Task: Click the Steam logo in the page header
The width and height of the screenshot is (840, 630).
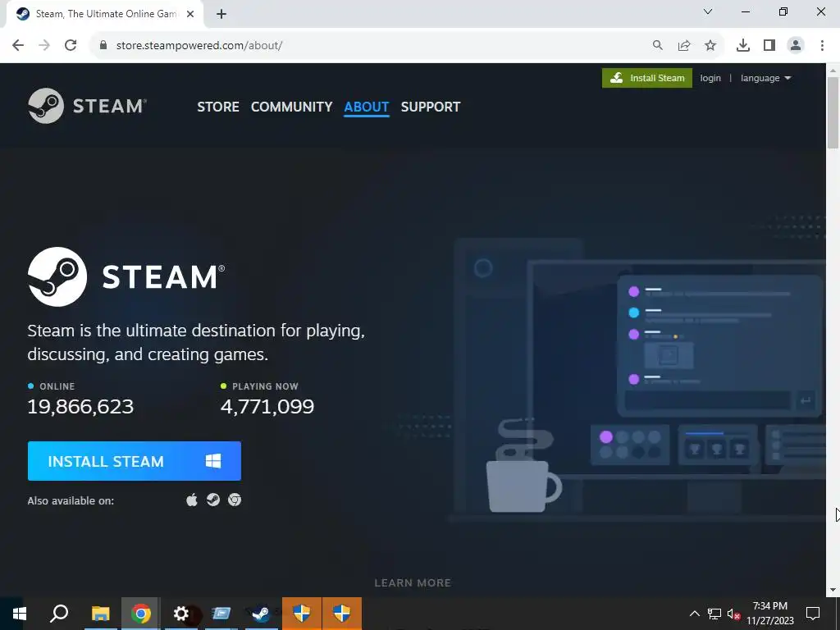Action: coord(87,106)
